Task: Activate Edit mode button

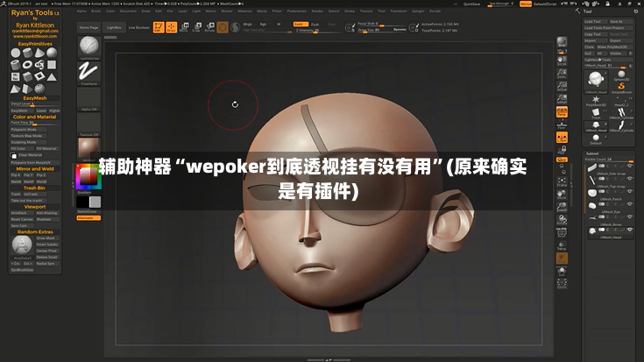Action: 159,27
